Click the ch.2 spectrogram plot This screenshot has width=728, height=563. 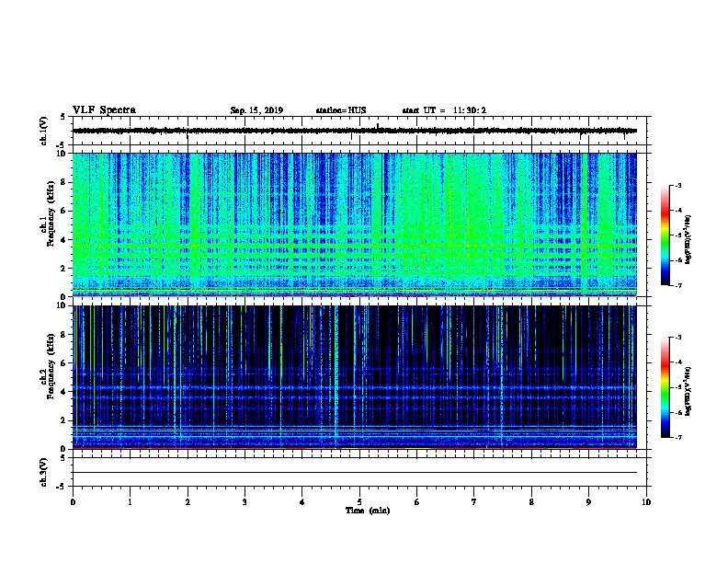[355, 377]
